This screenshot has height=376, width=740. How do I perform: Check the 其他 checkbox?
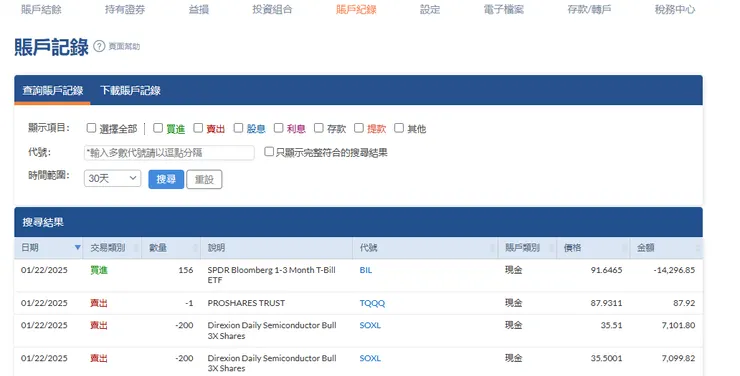point(399,128)
